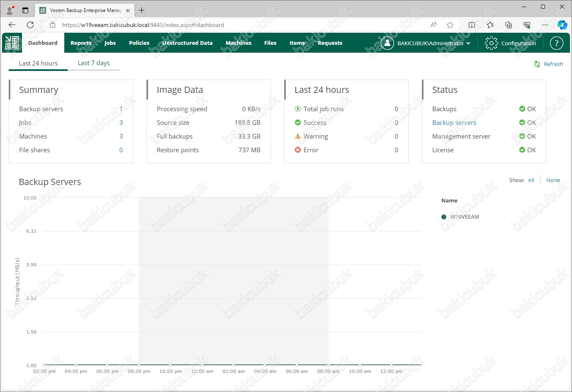Click the Full backups 33.3 GB value
Image resolution: width=572 pixels, height=392 pixels.
pyautogui.click(x=249, y=136)
